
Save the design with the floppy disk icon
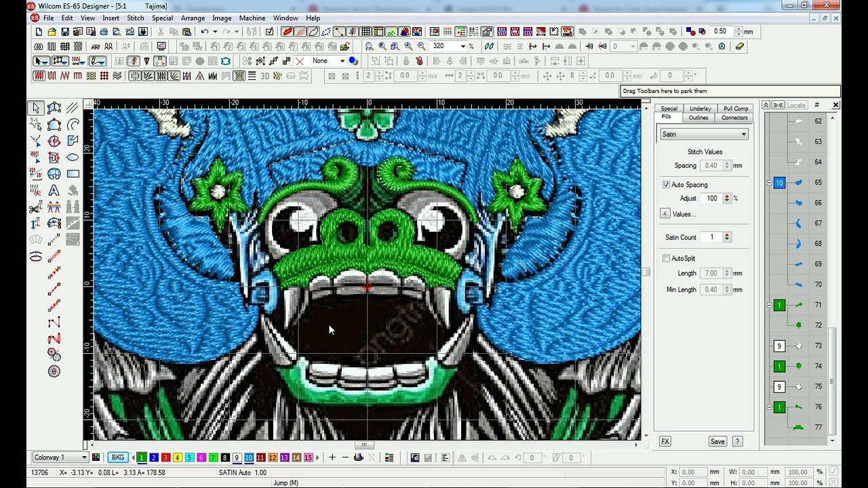[x=65, y=32]
